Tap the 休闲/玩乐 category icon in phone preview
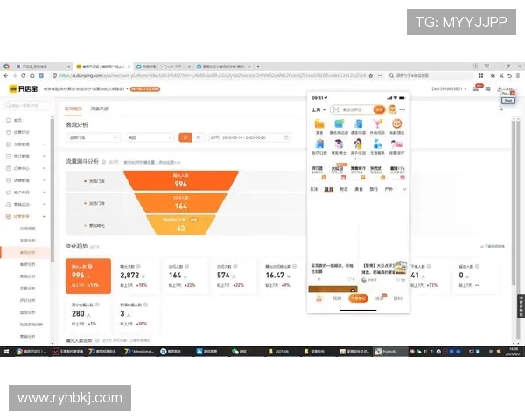Screen dimensions: 525x420 [x=377, y=123]
